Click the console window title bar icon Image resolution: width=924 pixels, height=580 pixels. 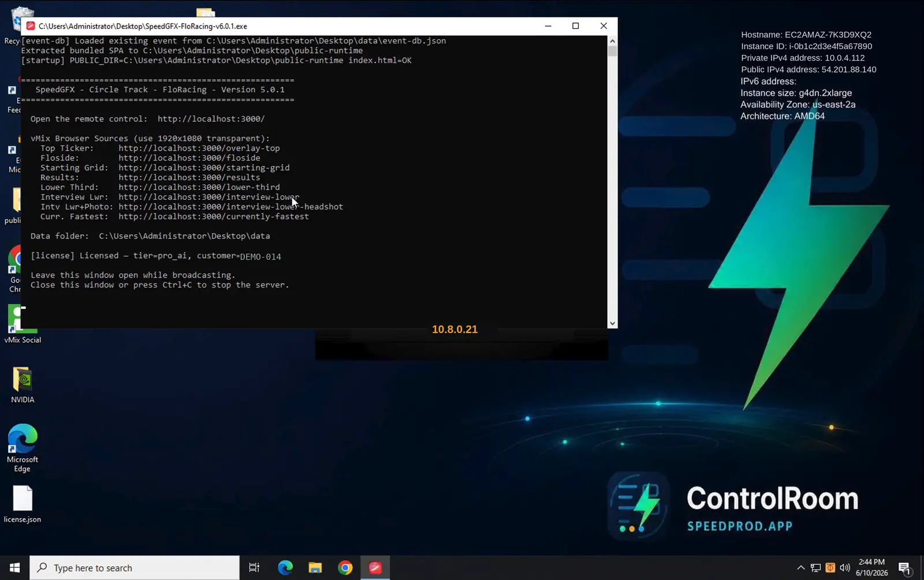[31, 26]
